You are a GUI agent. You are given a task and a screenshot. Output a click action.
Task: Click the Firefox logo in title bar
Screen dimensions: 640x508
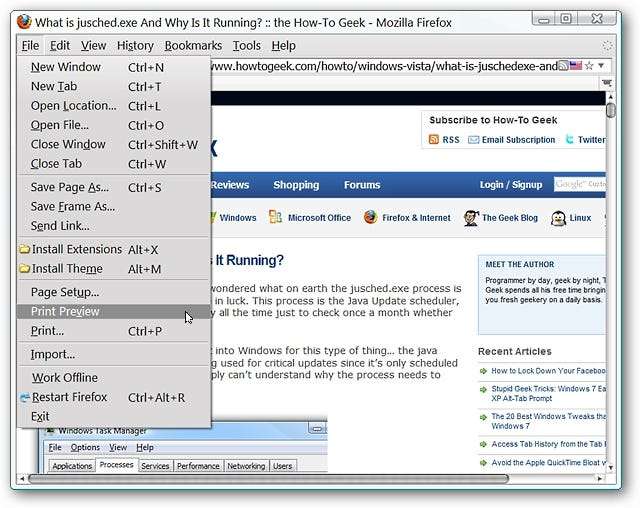[x=24, y=22]
